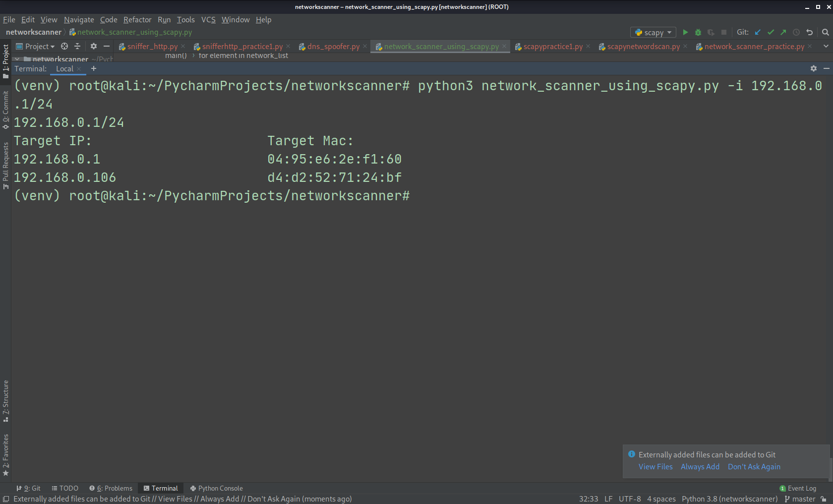Open the Python Console tool window

(x=217, y=488)
